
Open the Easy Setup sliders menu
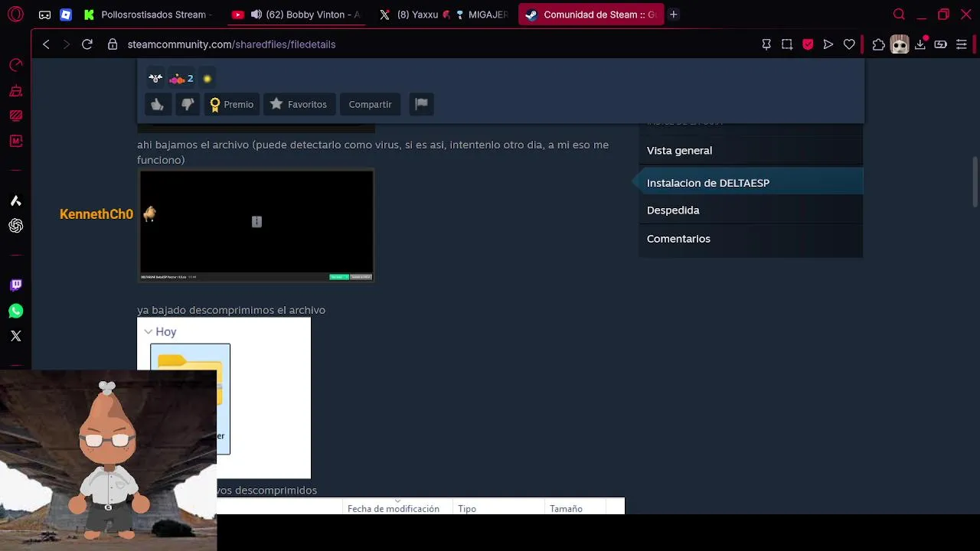pos(962,44)
